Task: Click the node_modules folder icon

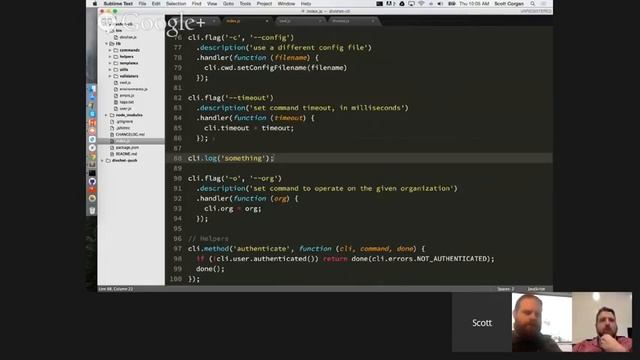Action: 112,115
